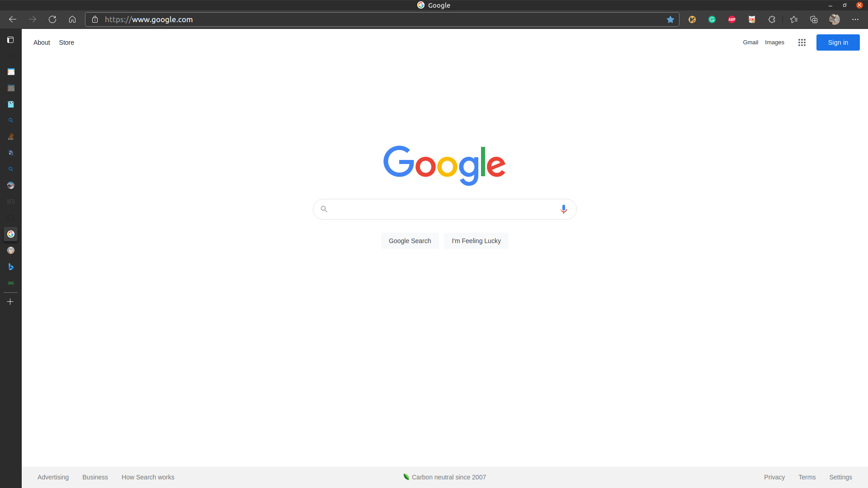This screenshot has height=488, width=868.
Task: Open the Images link
Action: click(x=774, y=42)
